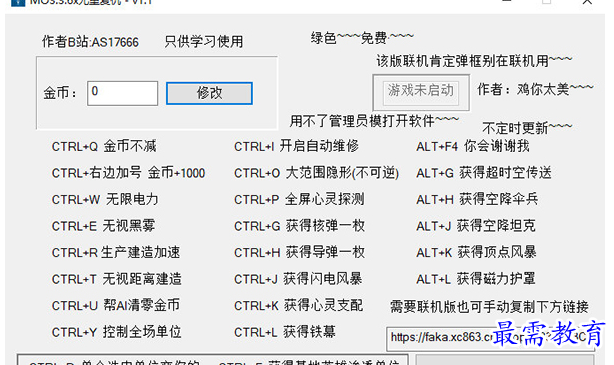
Task: Click the CTRL+Q 金币不减 entry
Action: tap(104, 146)
